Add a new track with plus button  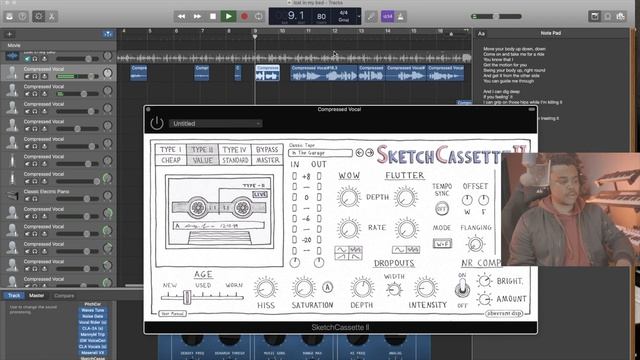(9, 35)
